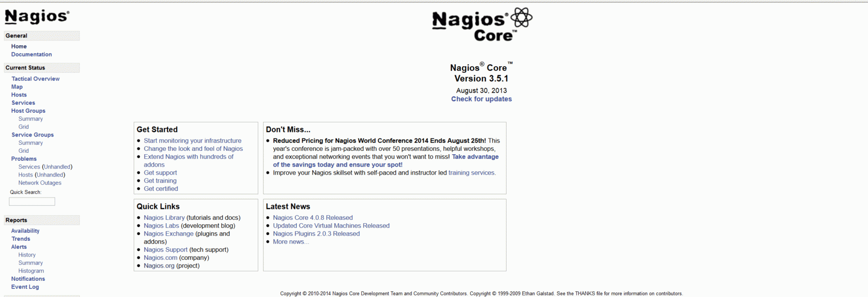Open Network Outages
This screenshot has width=868, height=297.
[x=40, y=183]
